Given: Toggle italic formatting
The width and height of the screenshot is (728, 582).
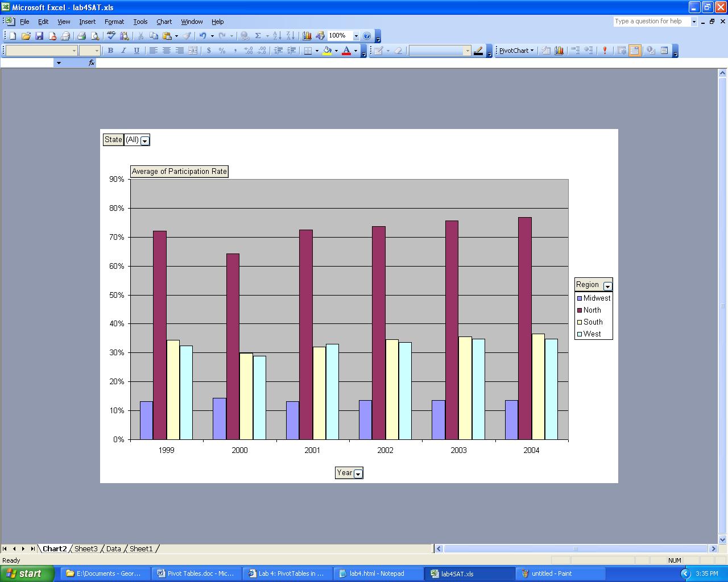Looking at the screenshot, I should point(123,51).
